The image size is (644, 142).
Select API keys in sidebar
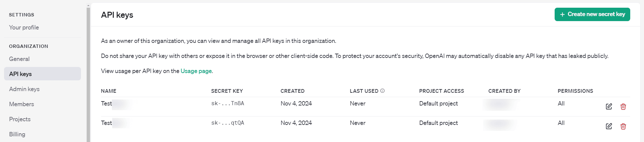[x=20, y=74]
